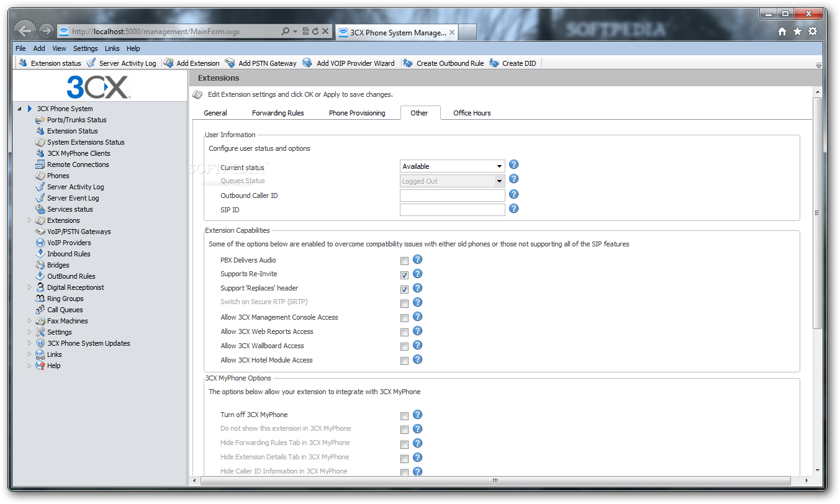Open help for Outbound Caller ID
The width and height of the screenshot is (840, 504).
[x=513, y=194]
